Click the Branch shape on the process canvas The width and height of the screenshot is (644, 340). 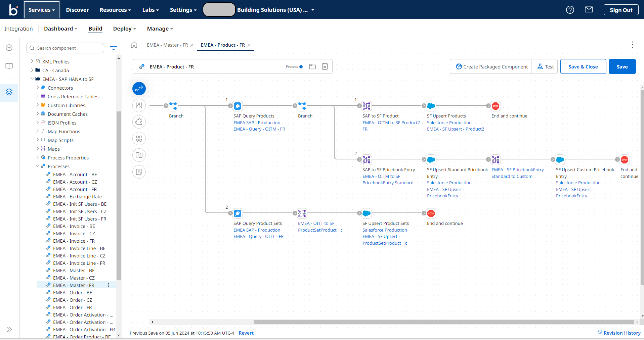tap(173, 106)
